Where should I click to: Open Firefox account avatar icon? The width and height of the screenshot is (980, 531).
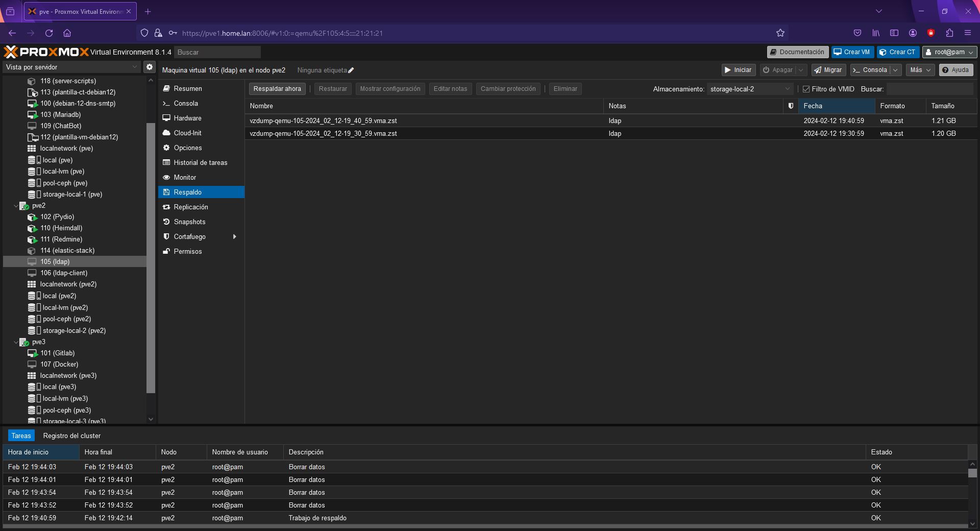click(x=913, y=33)
